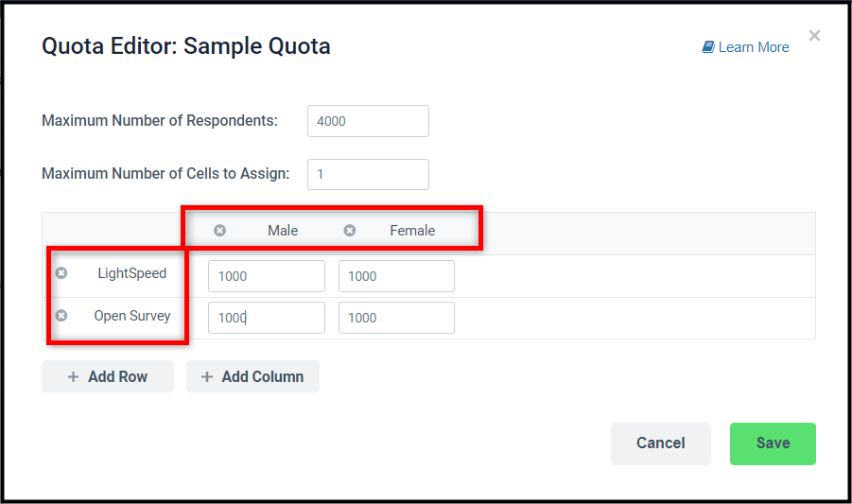Focus the Maximum Number of Cells to Assign field
Viewport: 852px width, 504px height.
coord(369,174)
